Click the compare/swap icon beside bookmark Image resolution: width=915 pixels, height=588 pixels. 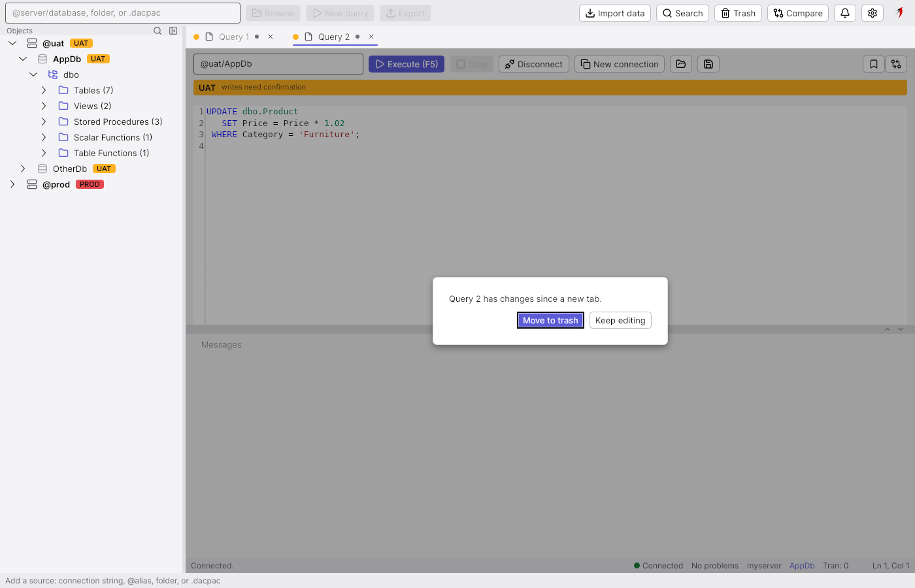[x=896, y=64]
